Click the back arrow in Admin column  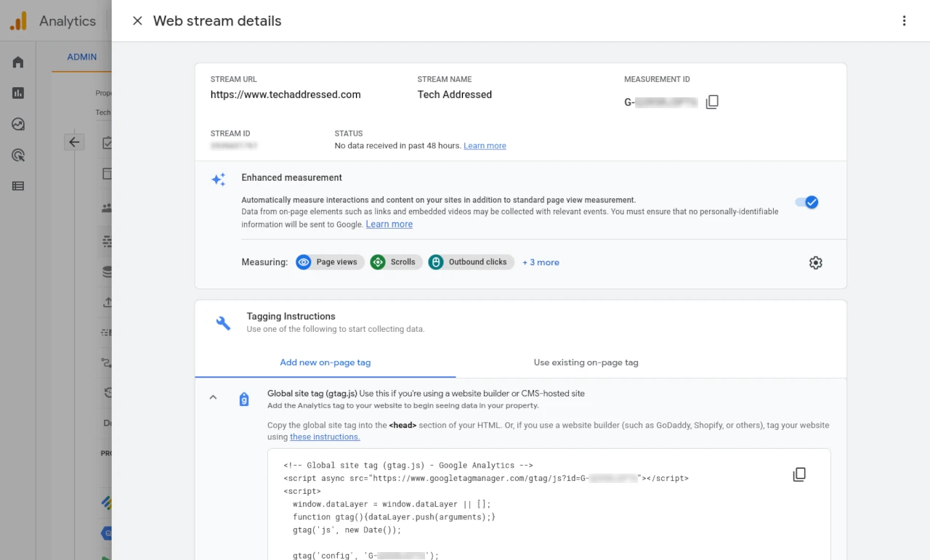[x=74, y=142]
